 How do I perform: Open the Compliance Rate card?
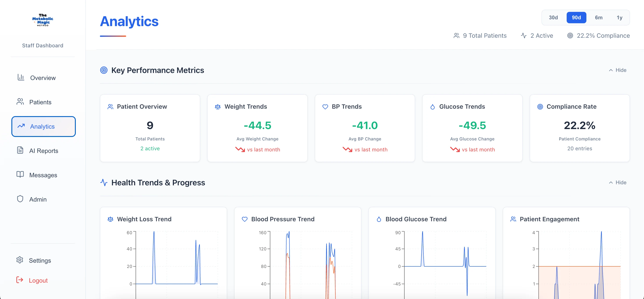tap(580, 128)
